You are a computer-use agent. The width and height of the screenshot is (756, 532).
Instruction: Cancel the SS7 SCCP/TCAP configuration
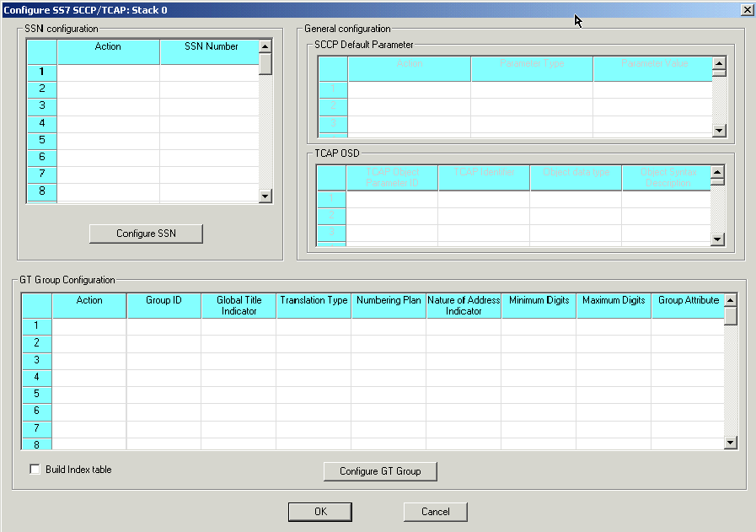(x=435, y=512)
